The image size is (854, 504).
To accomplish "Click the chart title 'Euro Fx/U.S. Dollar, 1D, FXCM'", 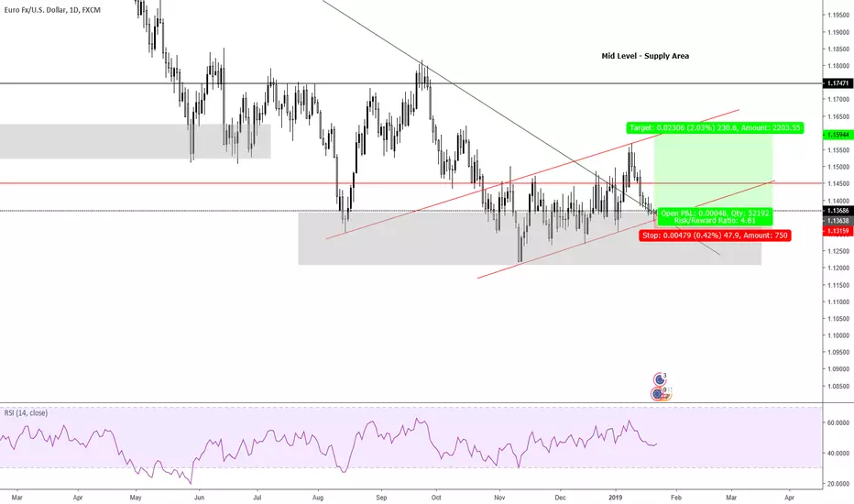I will coord(52,10).
